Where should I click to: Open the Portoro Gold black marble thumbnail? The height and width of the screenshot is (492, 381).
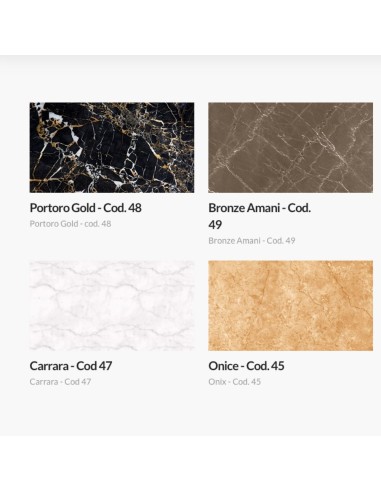point(112,147)
